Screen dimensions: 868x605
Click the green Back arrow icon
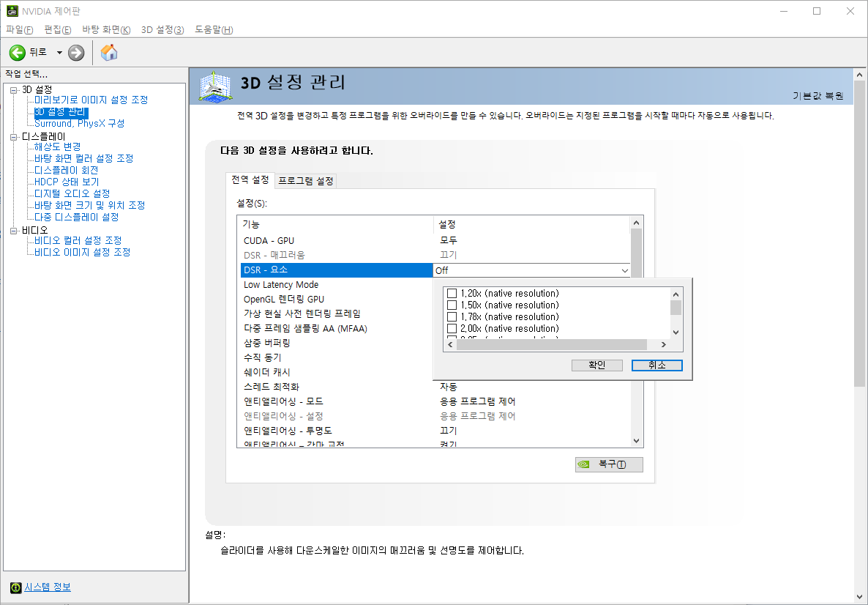click(17, 53)
